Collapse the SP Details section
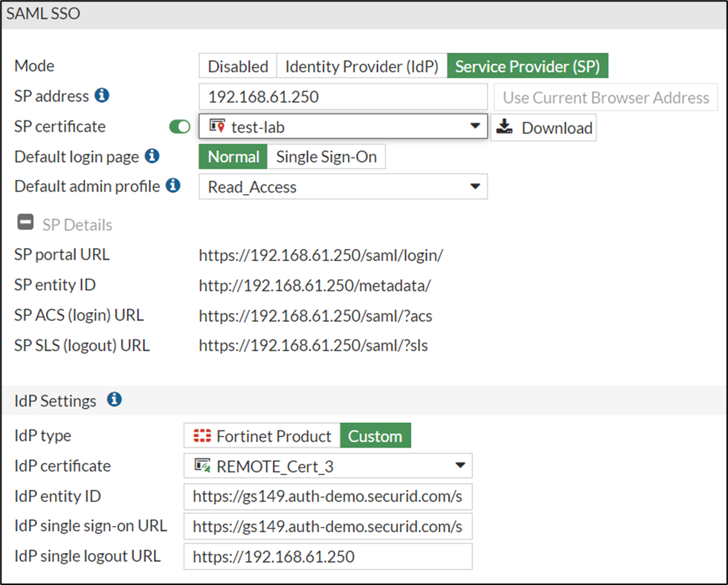The image size is (728, 585). pyautogui.click(x=25, y=224)
